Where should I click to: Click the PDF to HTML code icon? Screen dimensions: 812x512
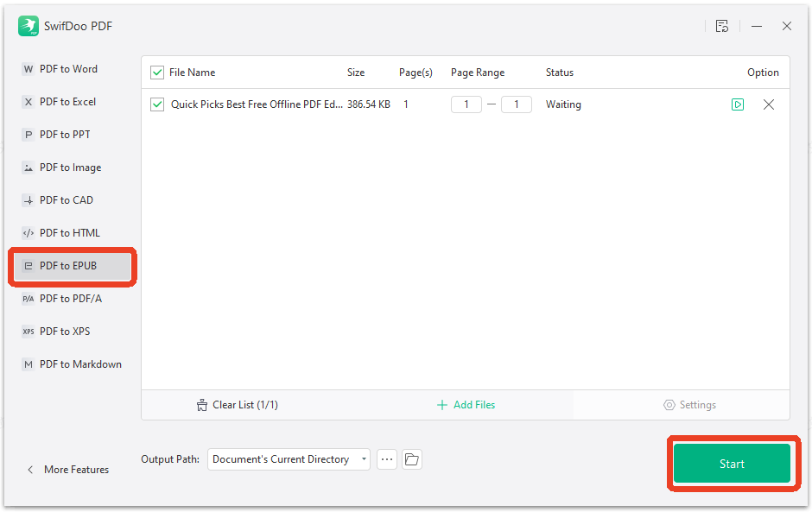click(x=29, y=233)
